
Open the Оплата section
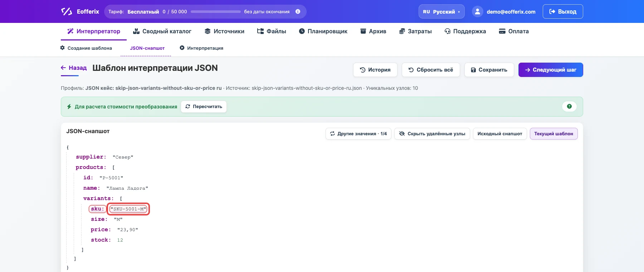514,31
